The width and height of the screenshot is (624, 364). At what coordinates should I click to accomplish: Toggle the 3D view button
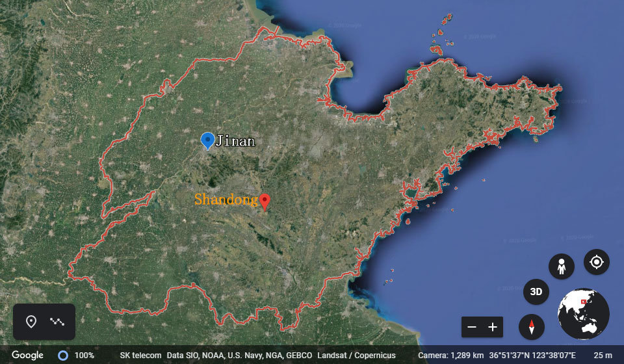coord(536,292)
